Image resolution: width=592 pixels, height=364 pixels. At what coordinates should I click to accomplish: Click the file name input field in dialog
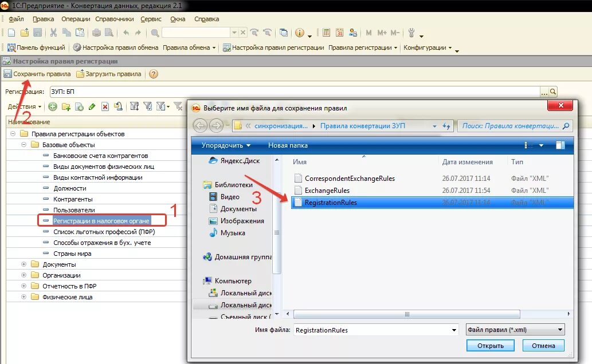(376, 330)
